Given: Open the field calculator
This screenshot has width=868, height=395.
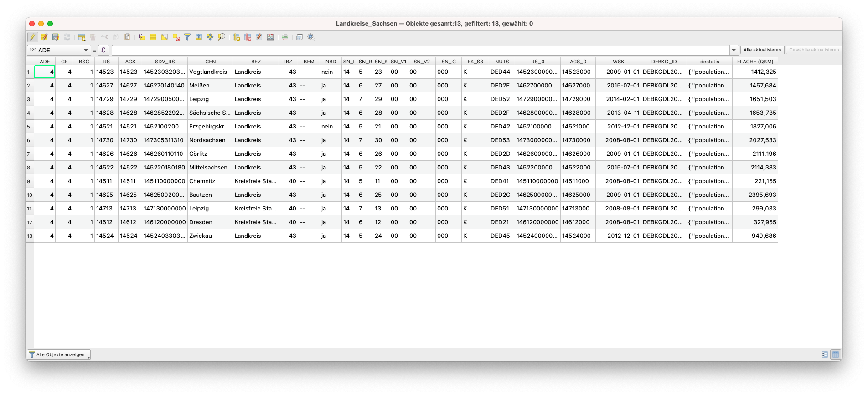Looking at the screenshot, I should [270, 37].
